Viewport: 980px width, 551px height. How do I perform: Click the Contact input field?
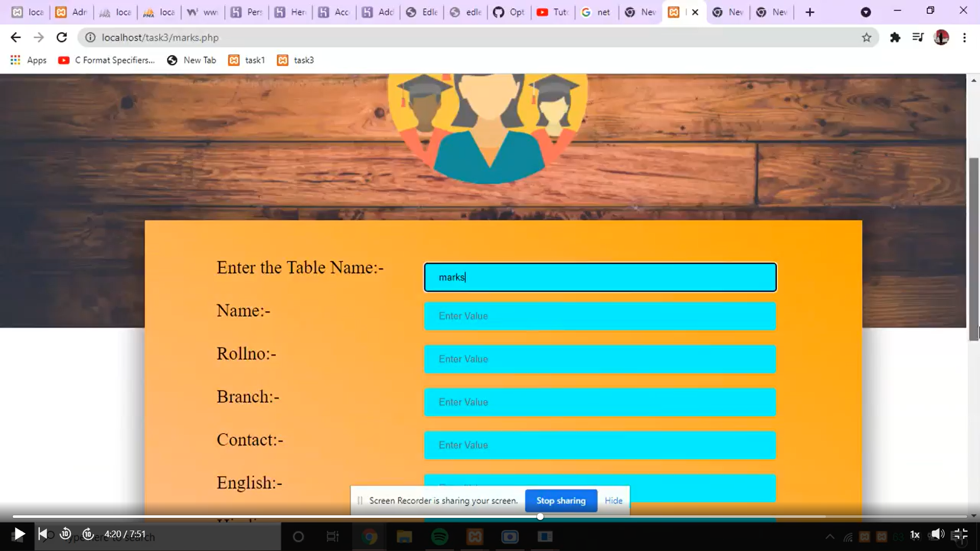click(x=600, y=445)
